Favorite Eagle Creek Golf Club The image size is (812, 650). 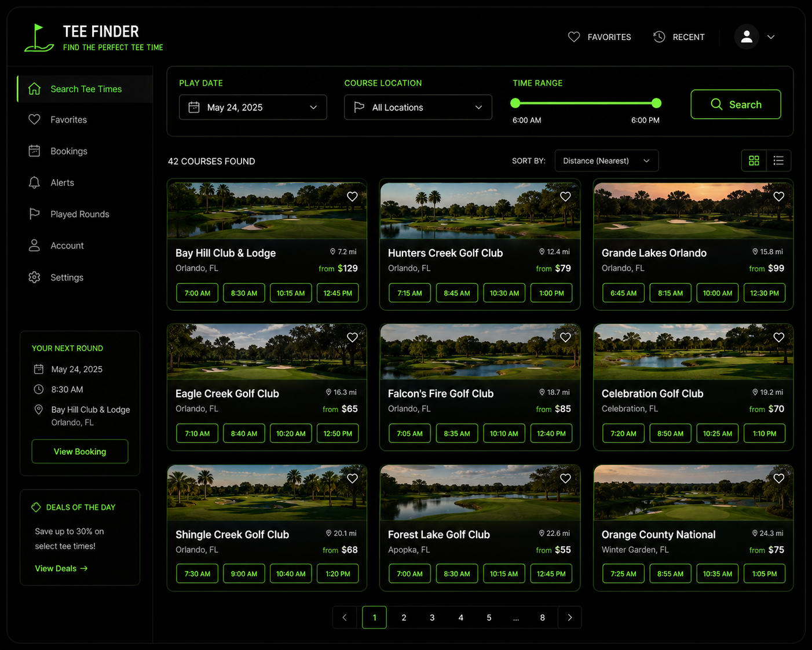[352, 337]
